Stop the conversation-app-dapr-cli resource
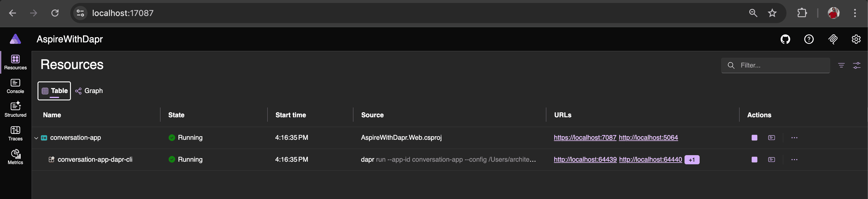This screenshot has height=199, width=868. 755,160
